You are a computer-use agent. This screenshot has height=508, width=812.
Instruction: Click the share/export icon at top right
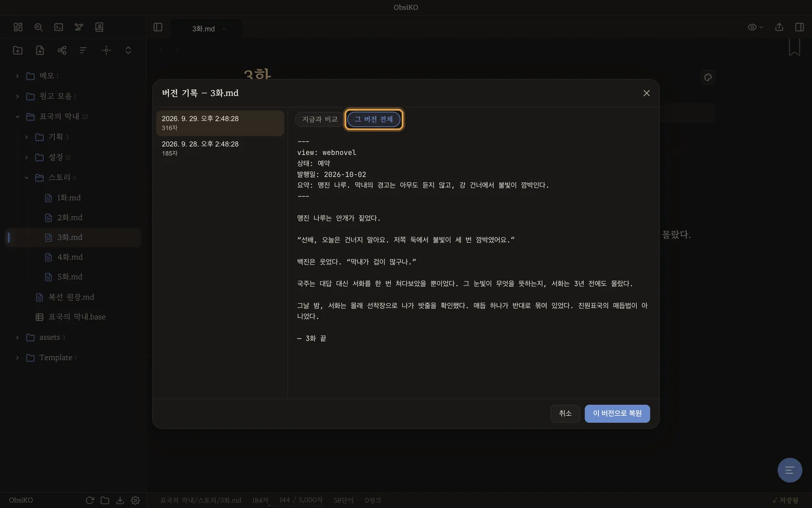780,27
